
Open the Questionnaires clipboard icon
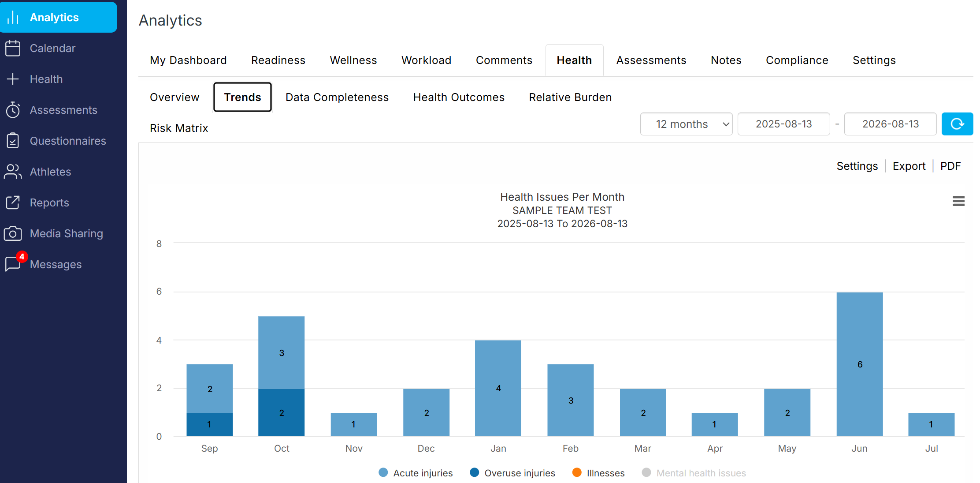13,141
